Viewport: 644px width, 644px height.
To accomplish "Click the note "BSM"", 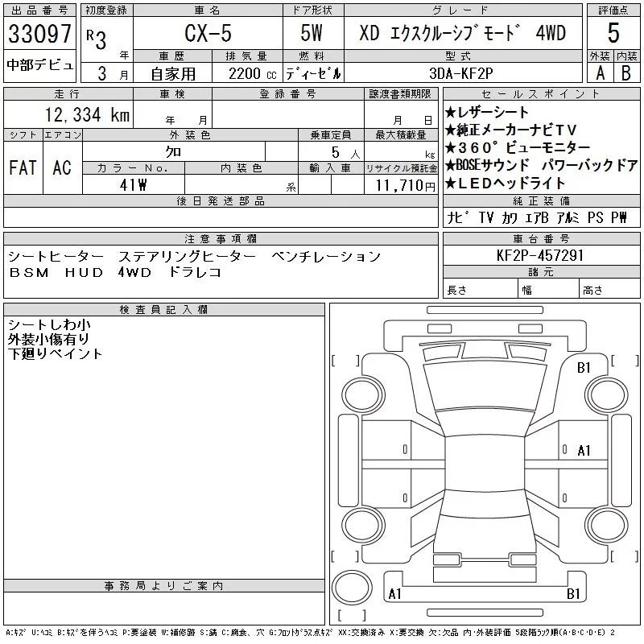I will click(29, 273).
